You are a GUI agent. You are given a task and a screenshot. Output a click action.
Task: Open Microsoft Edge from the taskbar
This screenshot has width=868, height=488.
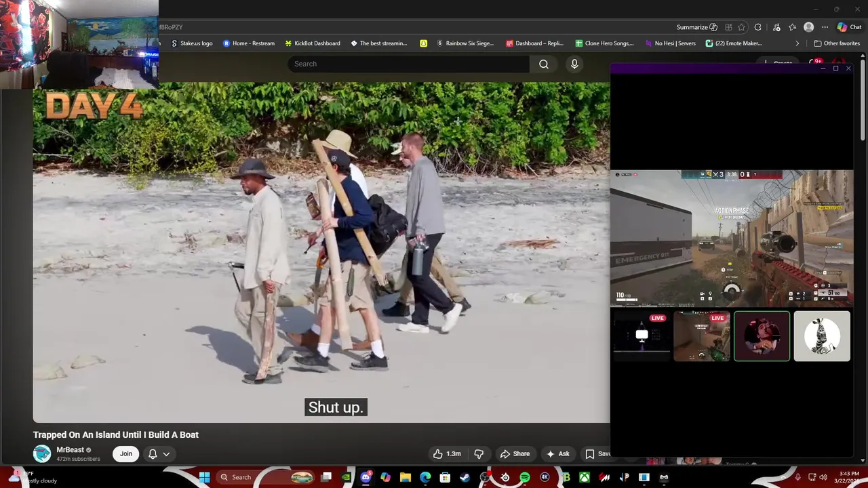pos(425,477)
